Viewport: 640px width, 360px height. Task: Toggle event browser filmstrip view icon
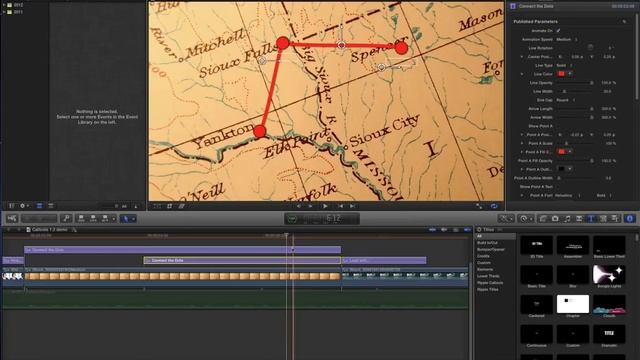pyautogui.click(x=39, y=206)
